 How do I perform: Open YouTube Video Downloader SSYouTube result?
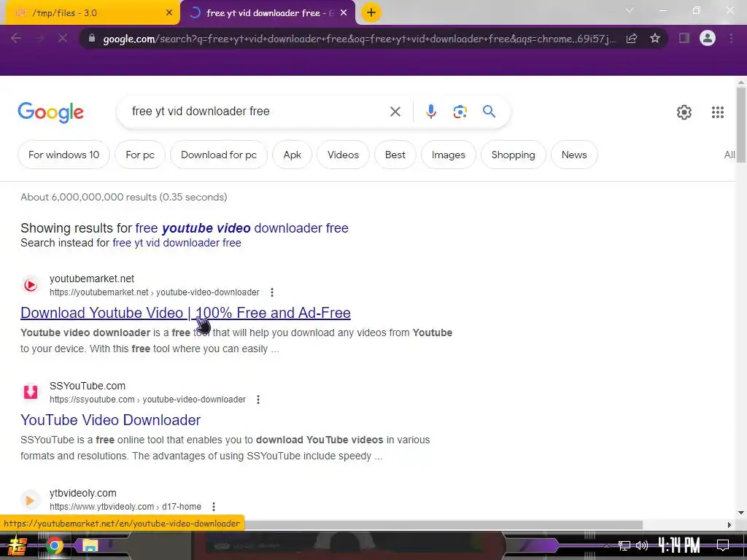[111, 420]
